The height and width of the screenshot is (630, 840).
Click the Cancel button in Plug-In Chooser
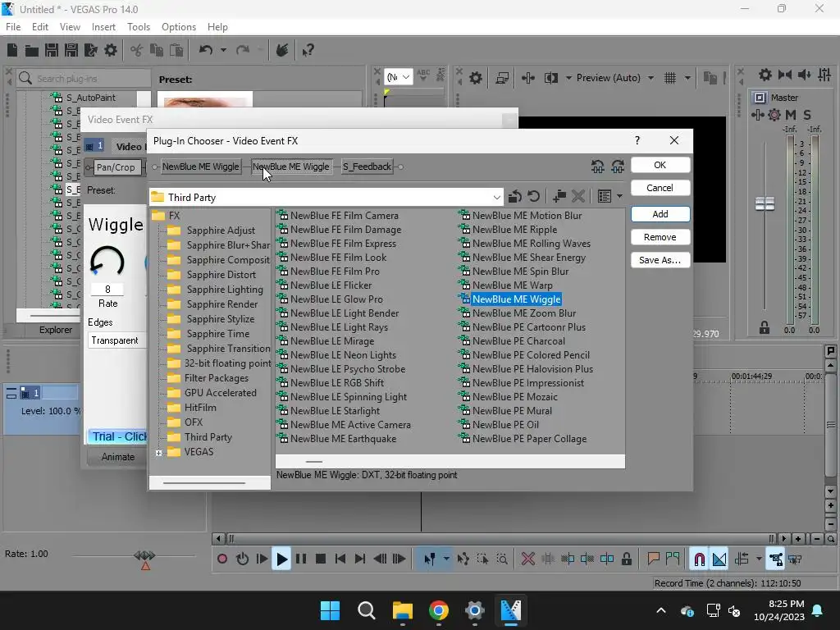click(660, 188)
